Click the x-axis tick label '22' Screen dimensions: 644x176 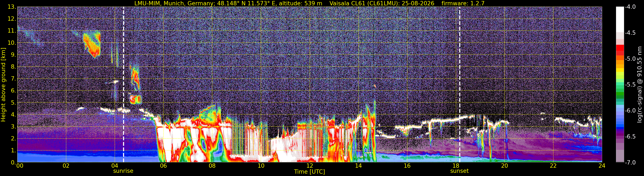click(553, 166)
